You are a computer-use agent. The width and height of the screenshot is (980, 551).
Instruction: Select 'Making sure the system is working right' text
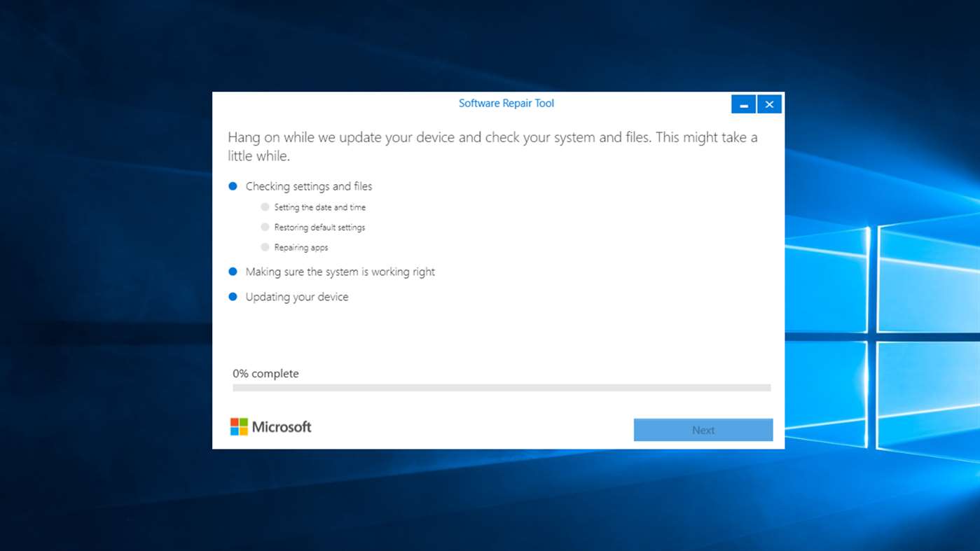tap(340, 272)
